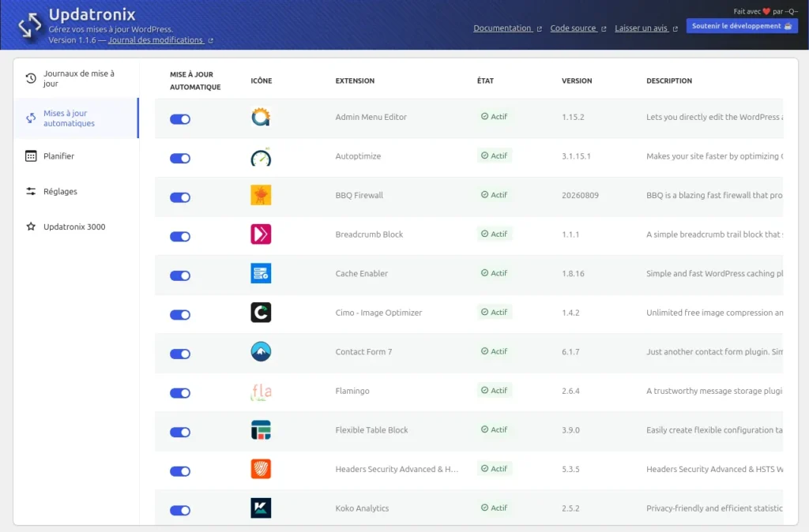Open Journal des modifications changelog link
The height and width of the screenshot is (532, 809).
tap(156, 40)
